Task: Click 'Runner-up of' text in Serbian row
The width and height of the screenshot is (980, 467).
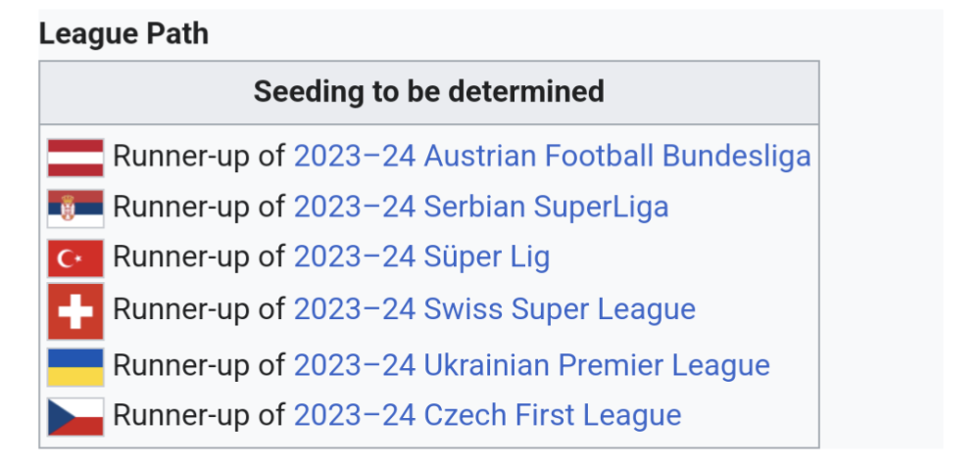Action: (199, 207)
